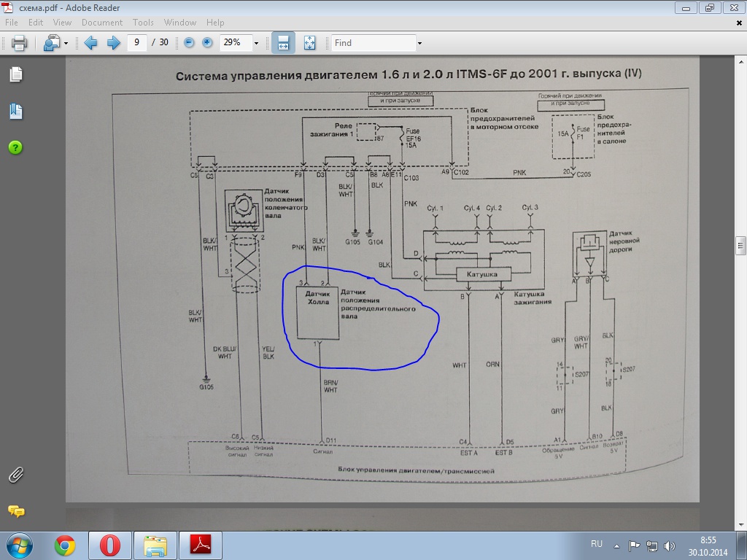Expand the zoom percentage dropdown
The height and width of the screenshot is (560, 747).
[256, 44]
